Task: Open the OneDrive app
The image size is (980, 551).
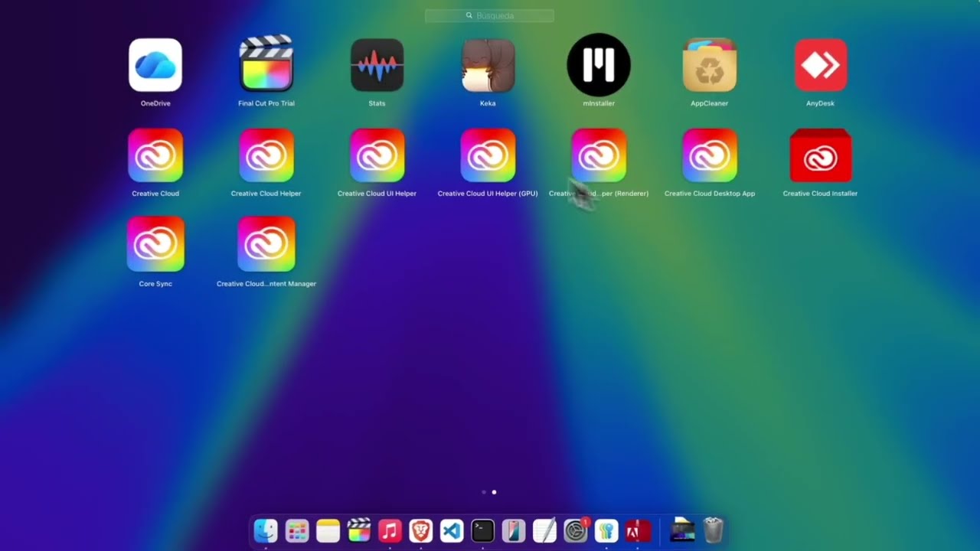Action: pyautogui.click(x=155, y=65)
